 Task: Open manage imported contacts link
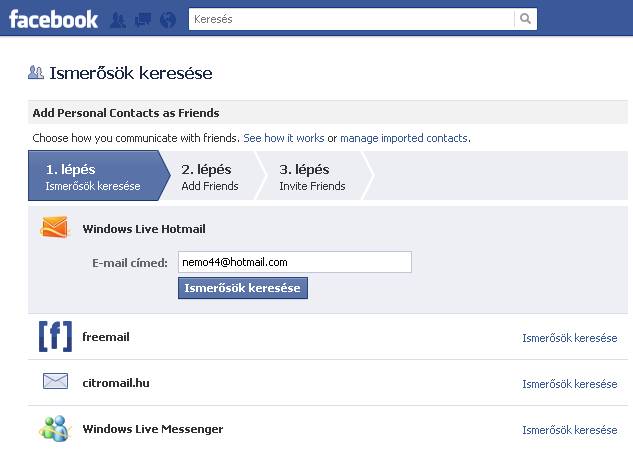[x=404, y=138]
